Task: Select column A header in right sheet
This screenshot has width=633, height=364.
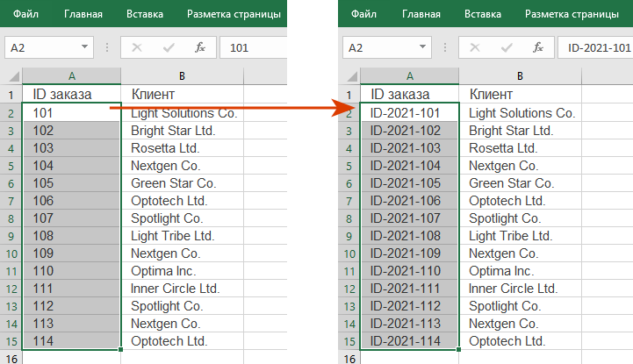Action: (x=409, y=75)
